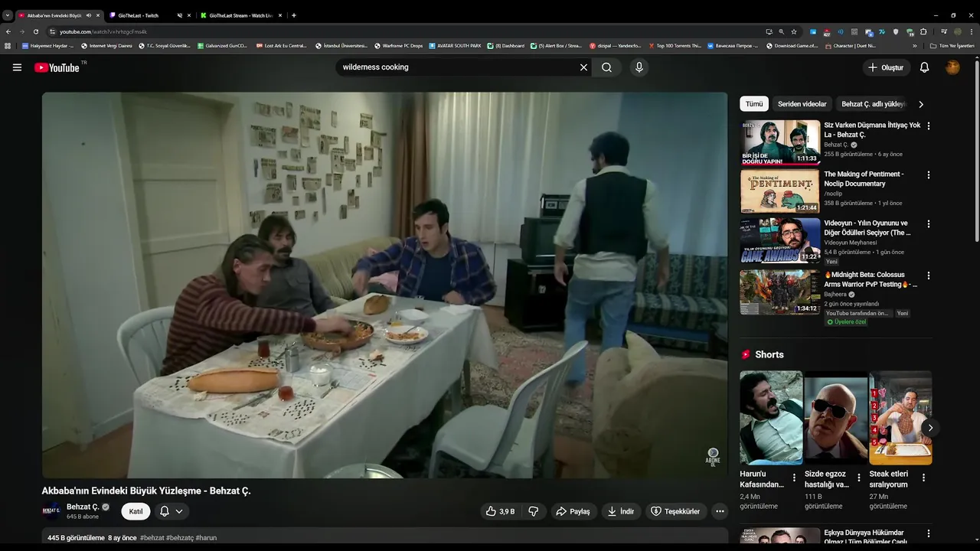980x551 pixels.
Task: Open browser extensions puzzle icon
Action: pos(923,31)
